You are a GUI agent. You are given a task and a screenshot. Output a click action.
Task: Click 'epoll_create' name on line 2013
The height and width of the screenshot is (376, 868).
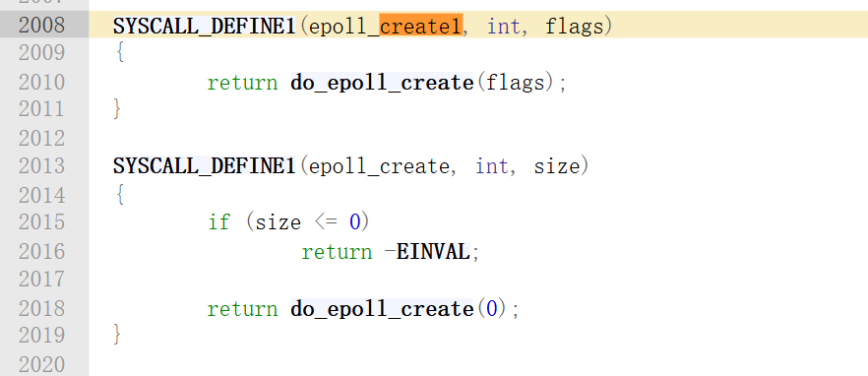coord(379,166)
